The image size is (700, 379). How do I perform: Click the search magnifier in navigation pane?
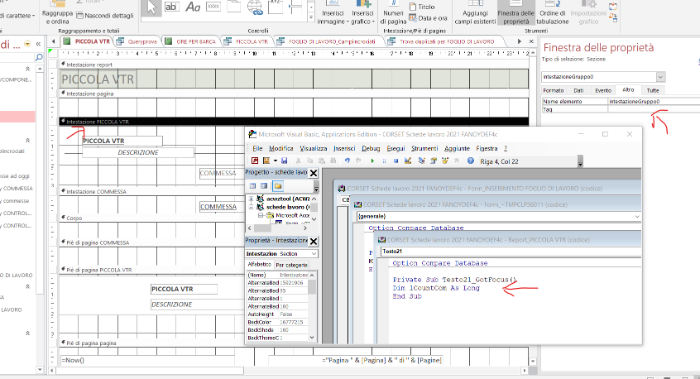tap(39, 58)
